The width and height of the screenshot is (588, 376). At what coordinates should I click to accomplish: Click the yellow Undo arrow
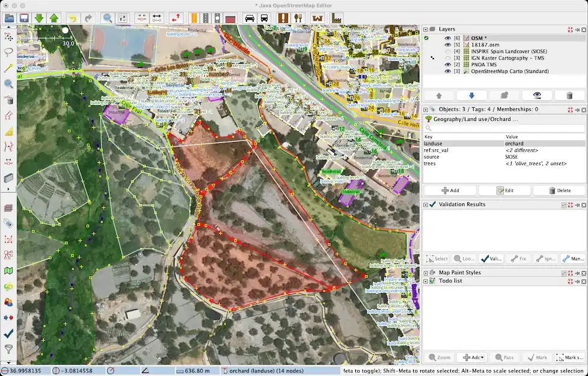point(73,18)
